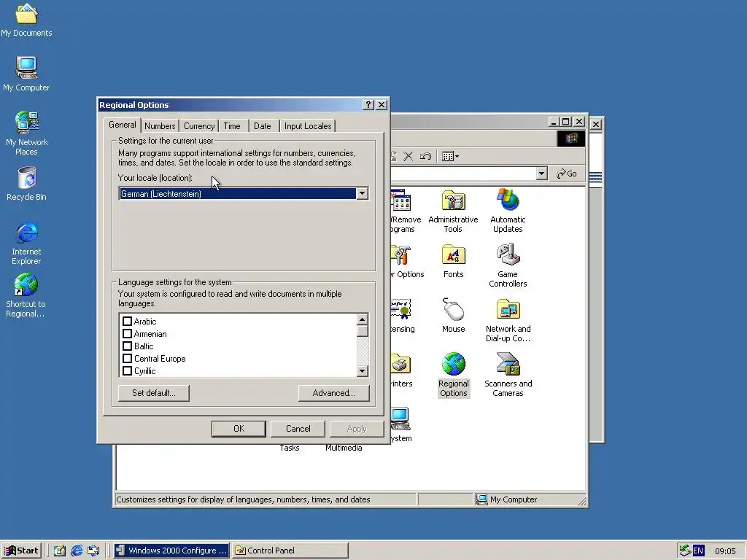Click the language list scroll up arrow

tap(362, 319)
